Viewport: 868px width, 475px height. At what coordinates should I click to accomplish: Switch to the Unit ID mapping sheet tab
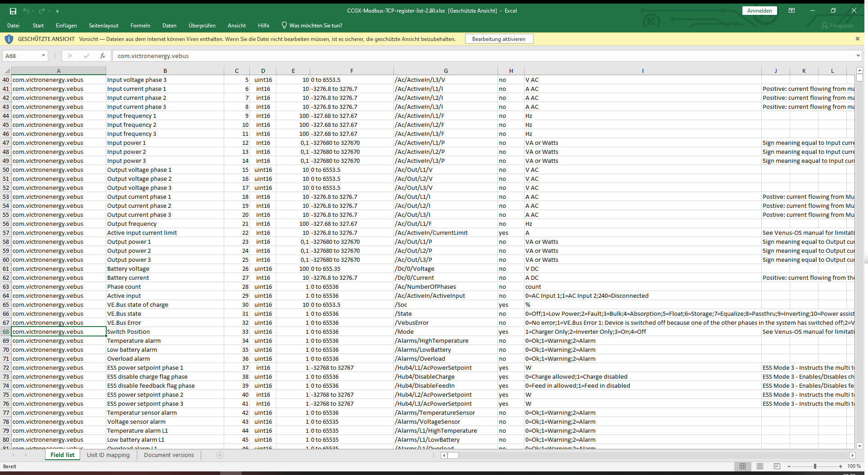(108, 455)
